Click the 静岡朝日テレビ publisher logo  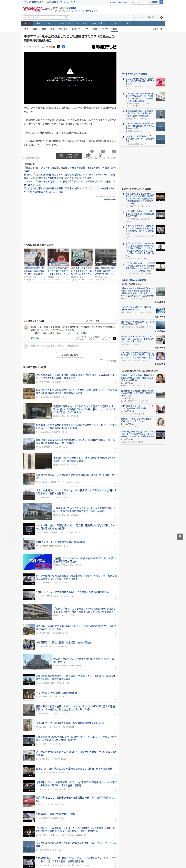coord(104,47)
